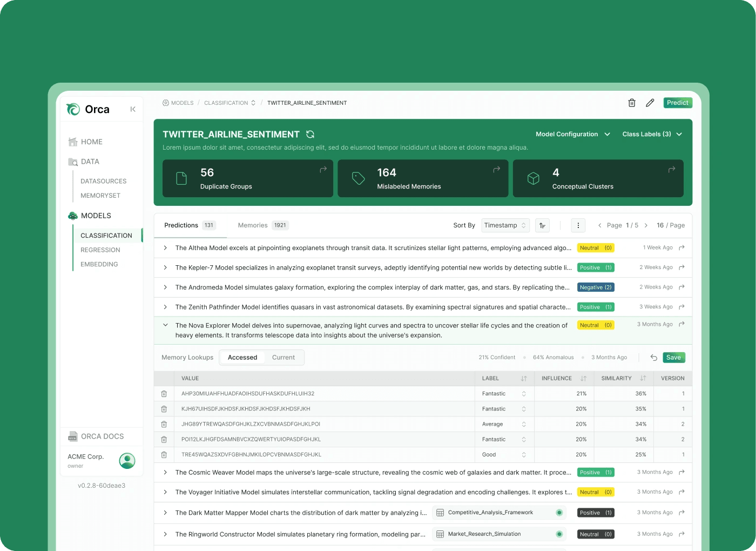Open DATASOURCES in the sidebar
Screen dimensions: 756x551
click(104, 182)
